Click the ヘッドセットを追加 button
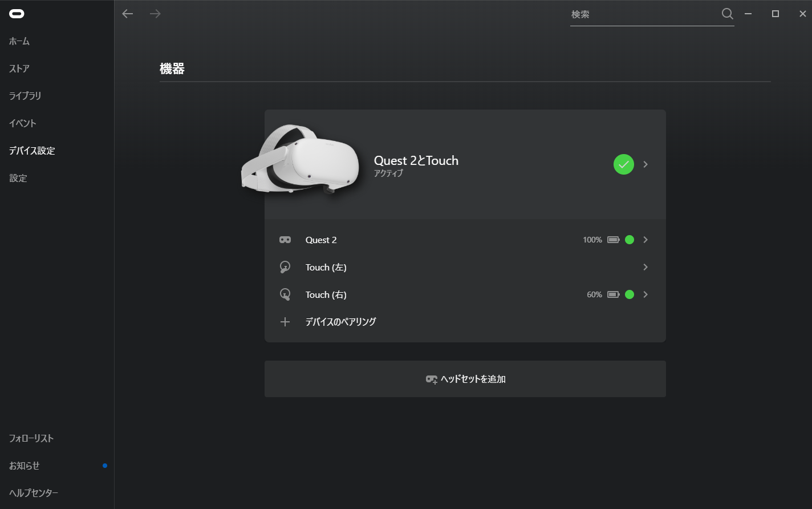812x509 pixels. click(465, 379)
